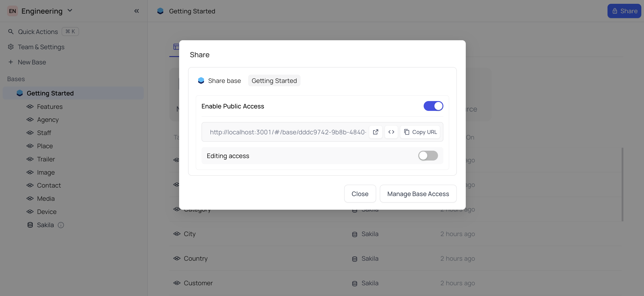Click the Sakila info icon
This screenshot has height=296, width=644.
[61, 225]
